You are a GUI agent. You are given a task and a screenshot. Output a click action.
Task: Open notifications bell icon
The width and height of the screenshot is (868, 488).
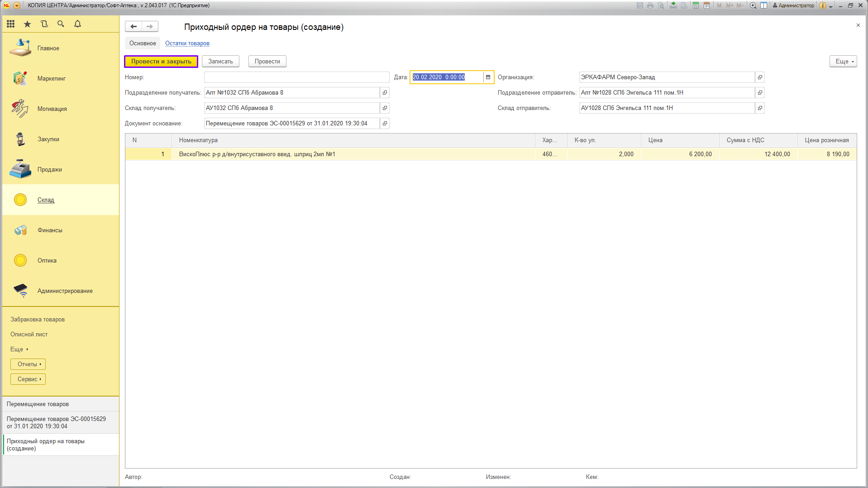(x=77, y=24)
